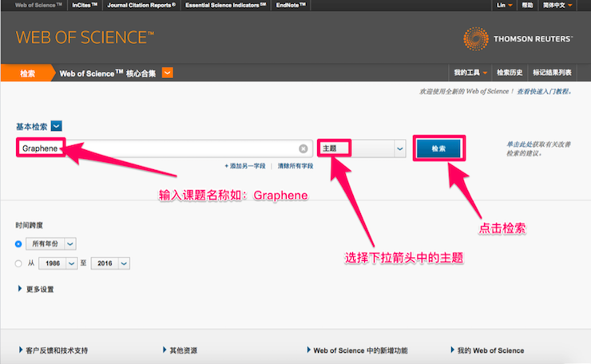591x364 pixels.
Task: Click 清除所有字段 link
Action: click(x=295, y=165)
